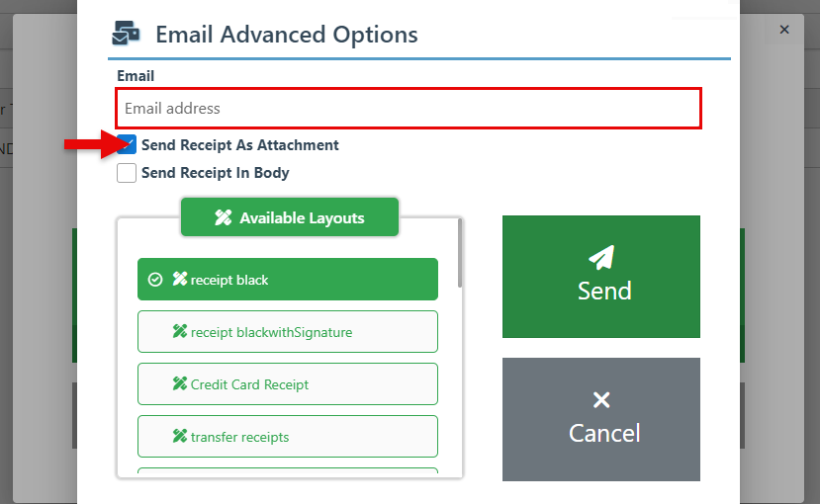Click the envelope icon beside the dialog title
The height and width of the screenshot is (504, 820).
[126, 35]
